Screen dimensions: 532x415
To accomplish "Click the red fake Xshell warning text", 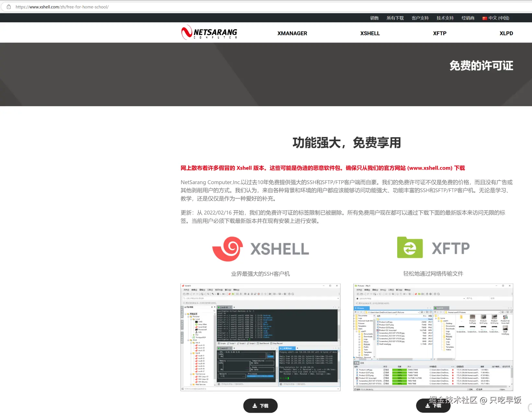I will tap(323, 168).
